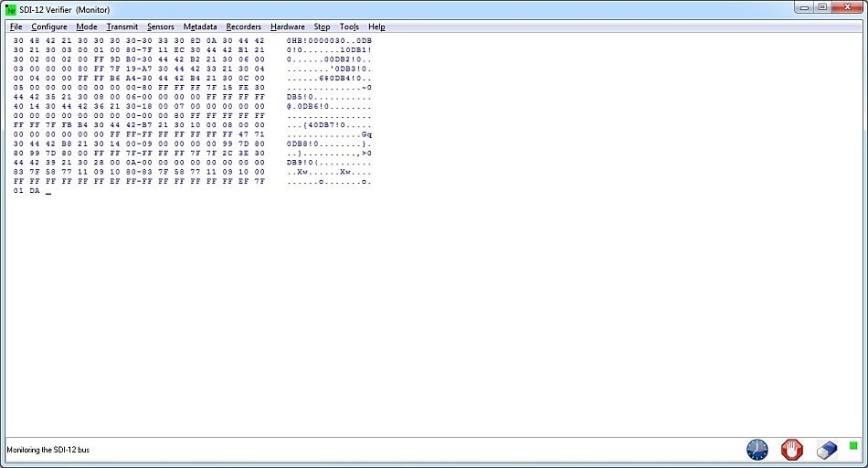Open the Metadata menu
868x468 pixels.
(200, 27)
